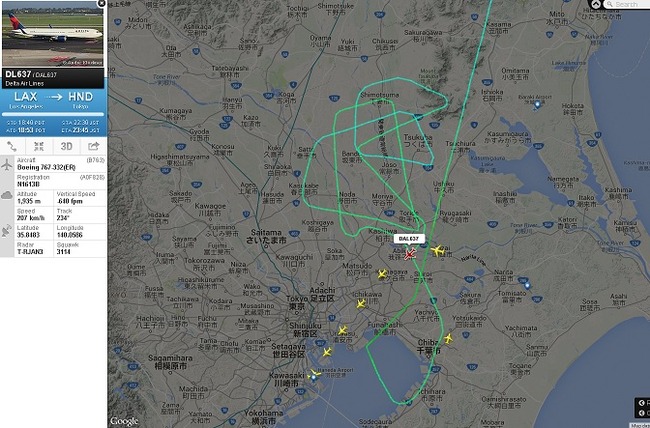650x428 pixels.
Task: Close the DL637 flight info panel
Action: tap(102, 4)
